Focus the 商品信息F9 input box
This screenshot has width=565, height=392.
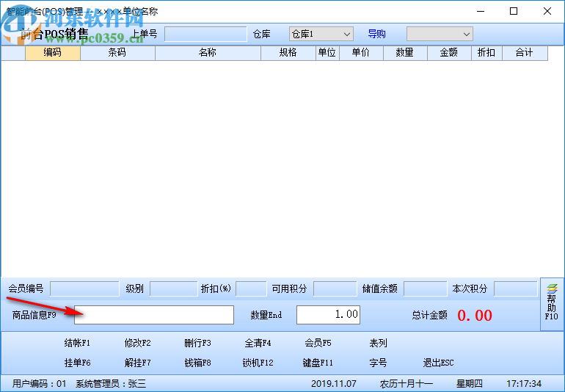tap(154, 315)
